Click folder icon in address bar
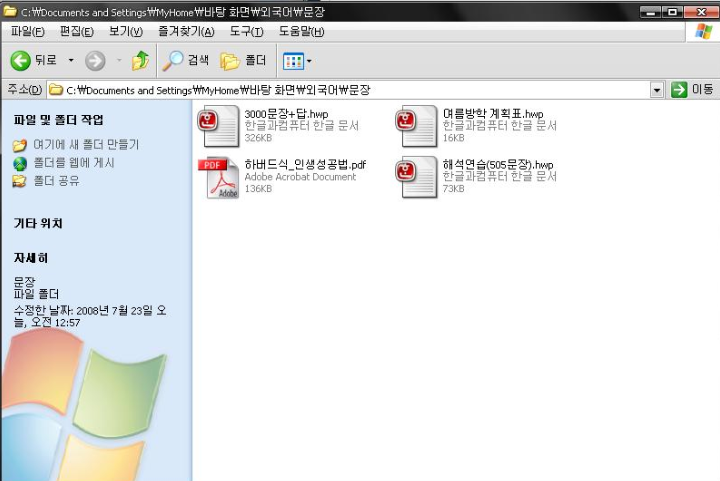The height and width of the screenshot is (481, 720). coord(56,89)
